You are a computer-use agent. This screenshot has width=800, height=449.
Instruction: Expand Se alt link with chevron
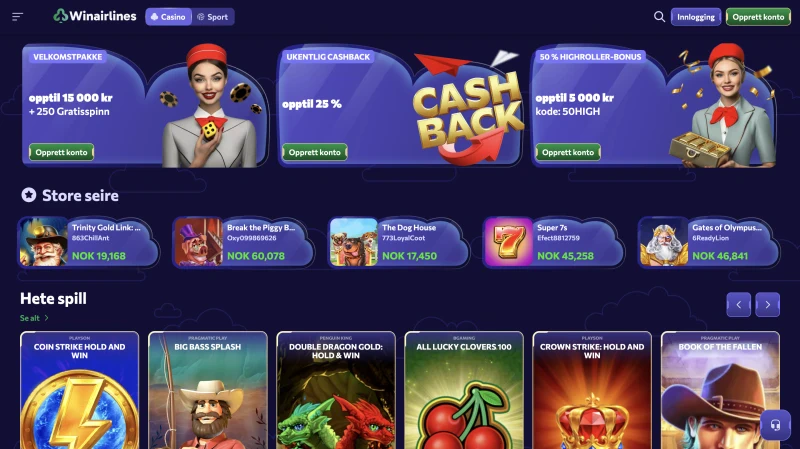[34, 318]
